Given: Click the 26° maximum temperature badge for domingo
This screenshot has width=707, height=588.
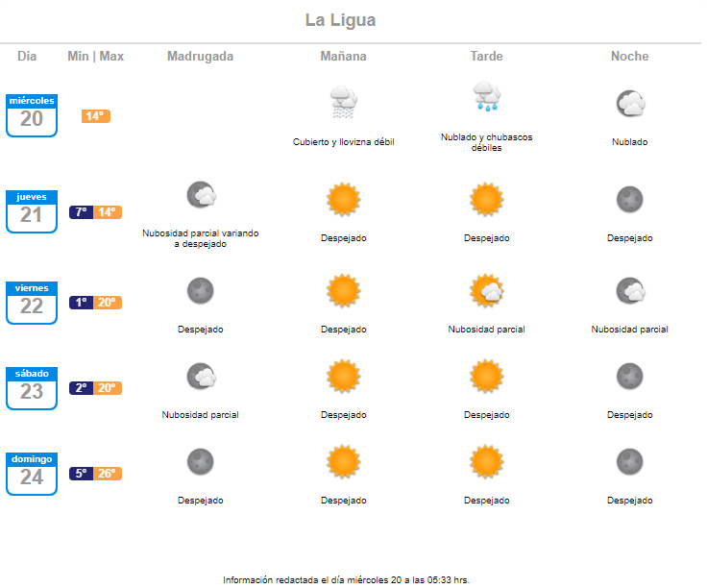Looking at the screenshot, I should (108, 474).
